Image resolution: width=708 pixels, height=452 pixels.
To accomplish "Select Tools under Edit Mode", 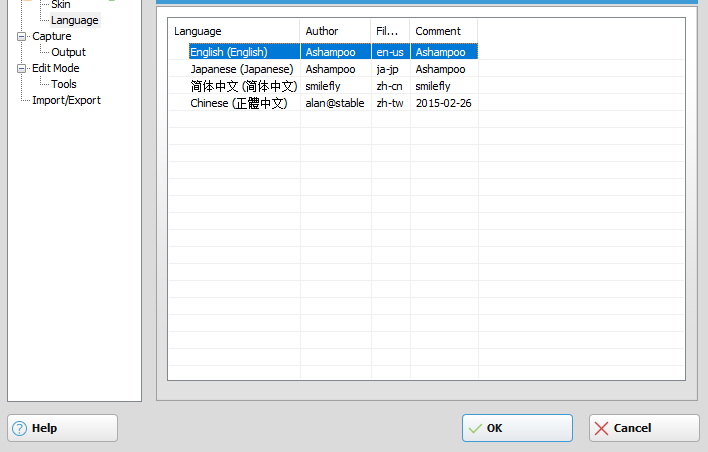I will 64,84.
